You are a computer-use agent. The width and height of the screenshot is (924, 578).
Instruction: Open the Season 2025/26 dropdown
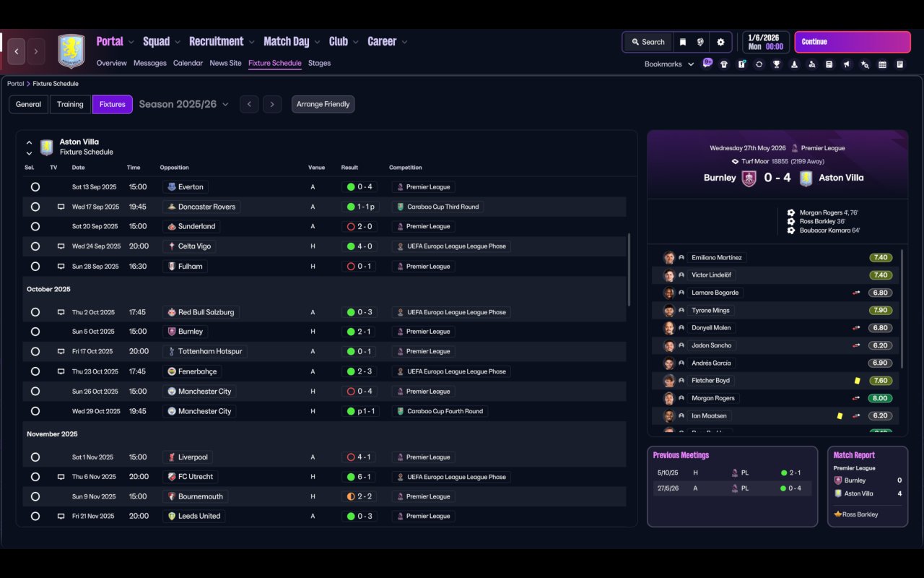(x=184, y=105)
